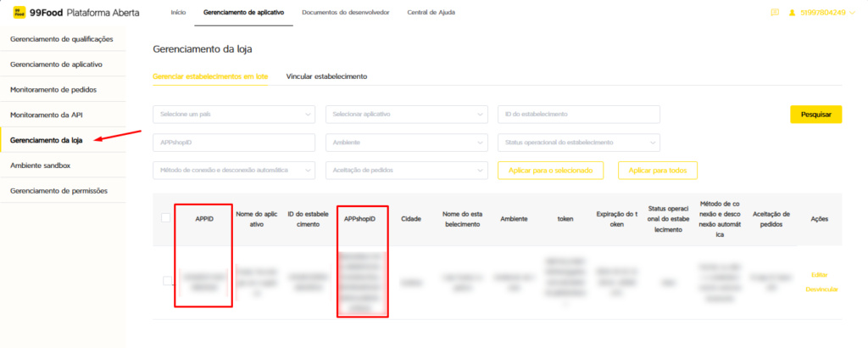This screenshot has height=348, width=868.
Task: Click the user account avatar icon
Action: pyautogui.click(x=793, y=13)
